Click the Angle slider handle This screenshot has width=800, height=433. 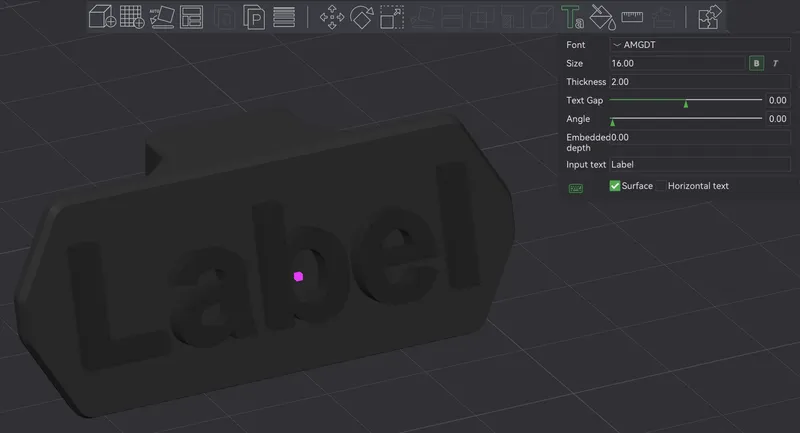pos(612,122)
